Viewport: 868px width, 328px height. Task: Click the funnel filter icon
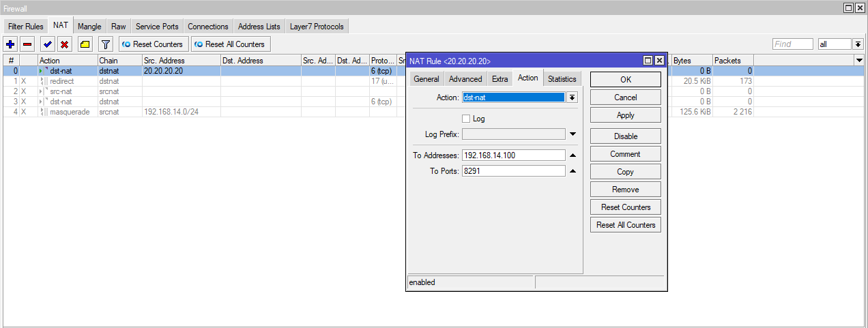[x=105, y=44]
